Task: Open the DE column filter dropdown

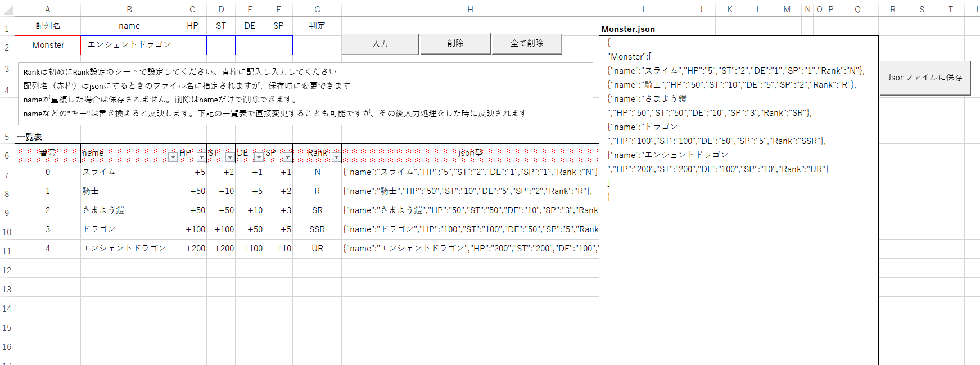Action: tap(259, 157)
